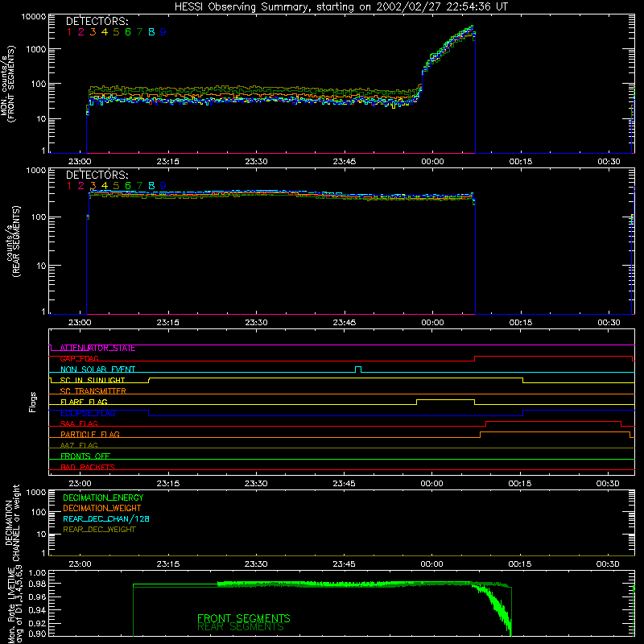Click the 00:00 time label under the Flags panel

(x=432, y=484)
